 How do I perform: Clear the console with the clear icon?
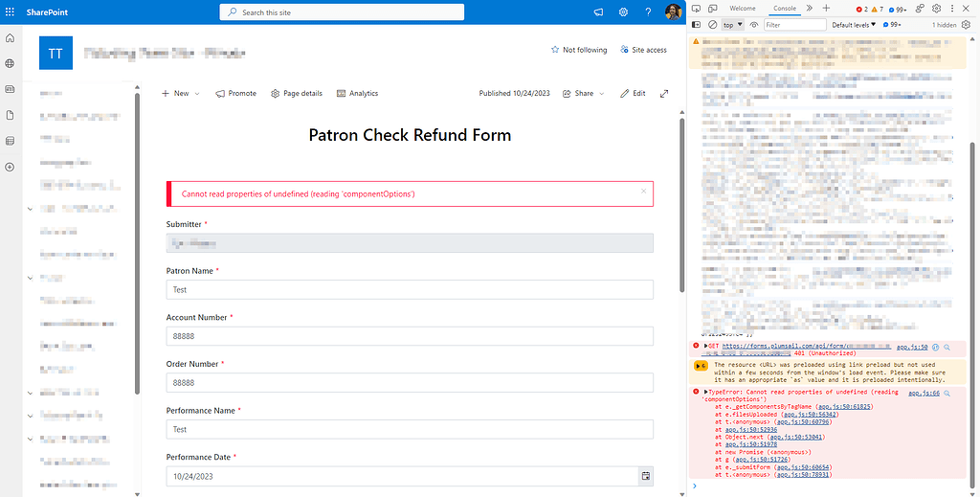(x=712, y=25)
